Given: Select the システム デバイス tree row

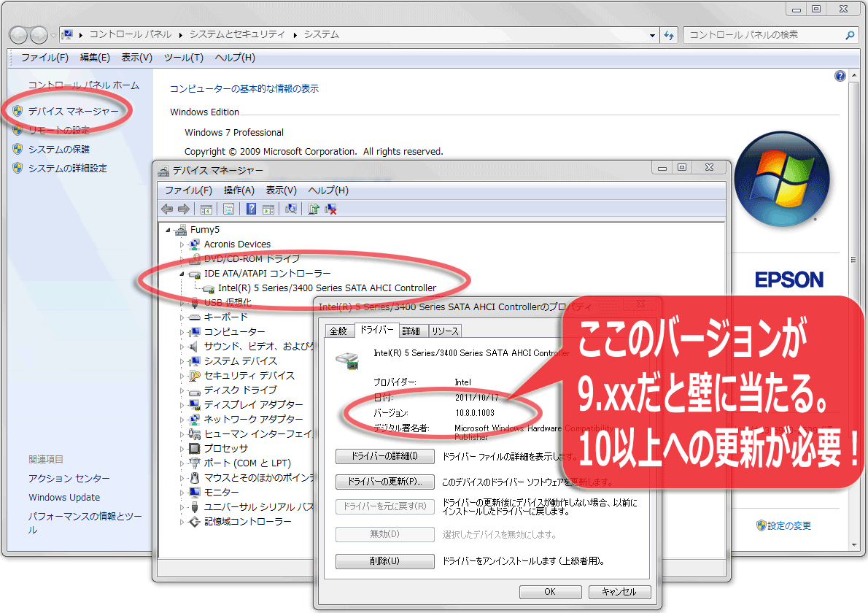Looking at the screenshot, I should (240, 361).
